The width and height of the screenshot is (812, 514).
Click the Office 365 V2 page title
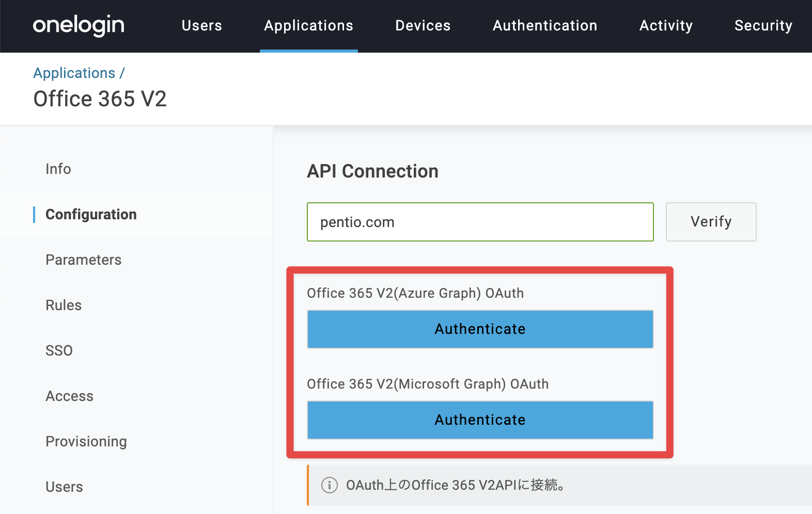100,99
